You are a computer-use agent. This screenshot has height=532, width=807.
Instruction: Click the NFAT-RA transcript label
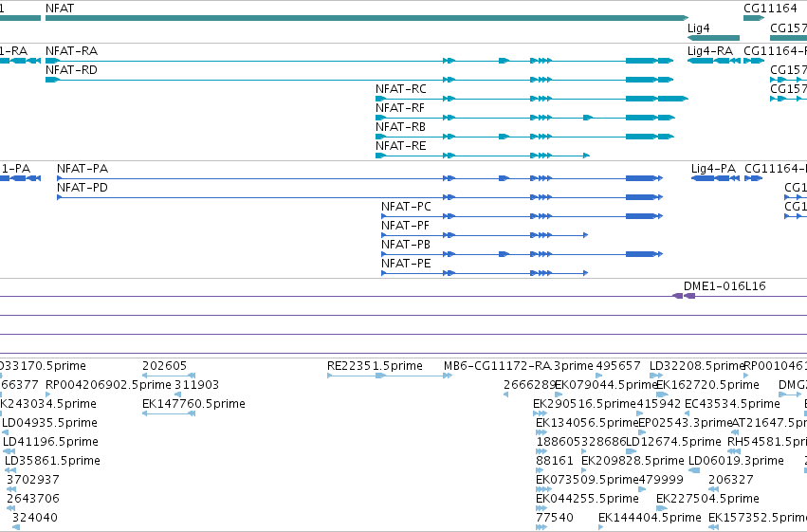(x=71, y=51)
